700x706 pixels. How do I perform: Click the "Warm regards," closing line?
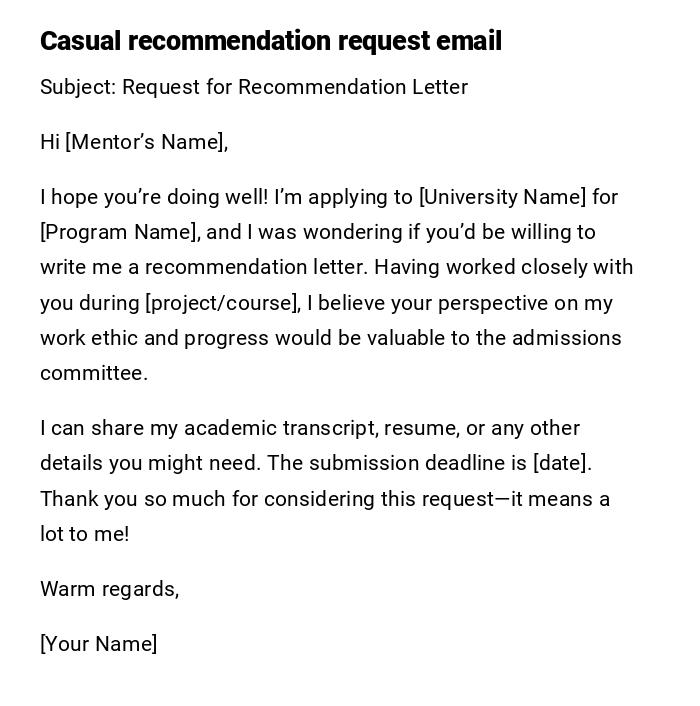pos(109,589)
